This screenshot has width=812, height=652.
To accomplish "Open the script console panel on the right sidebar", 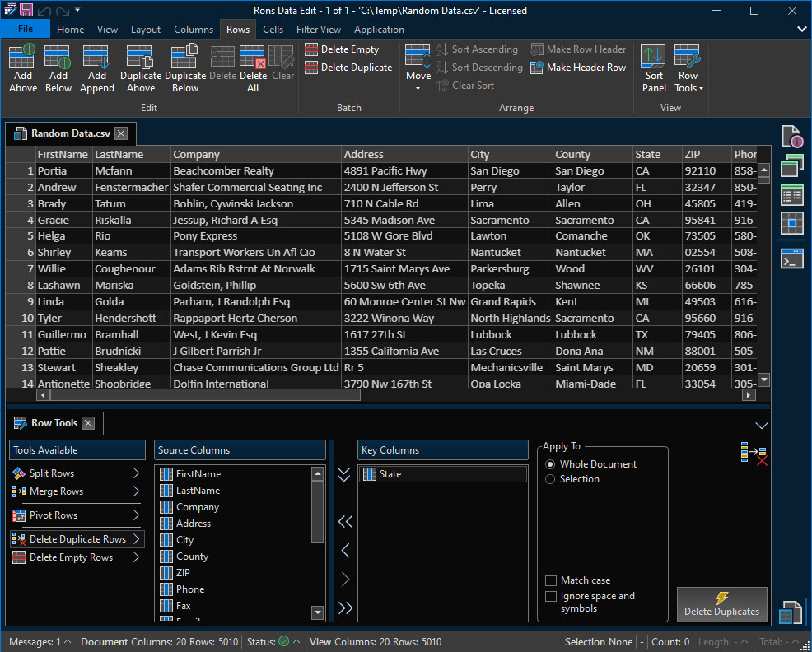I will pyautogui.click(x=791, y=258).
